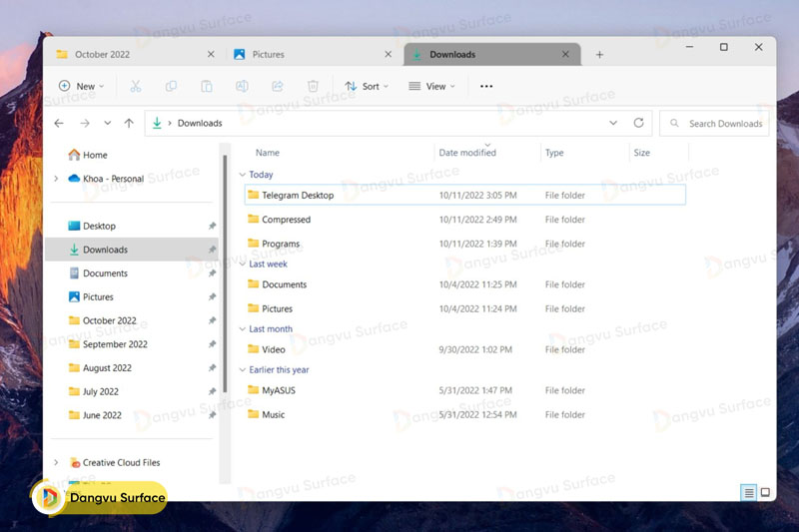The image size is (799, 532).
Task: Close the Downloads tab
Action: pos(565,54)
